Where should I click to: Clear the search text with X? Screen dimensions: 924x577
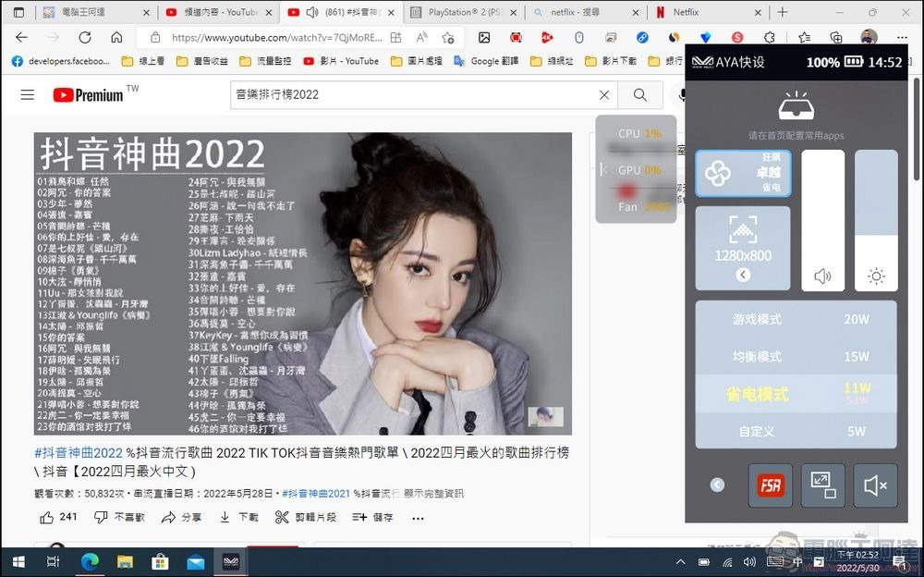(x=604, y=94)
